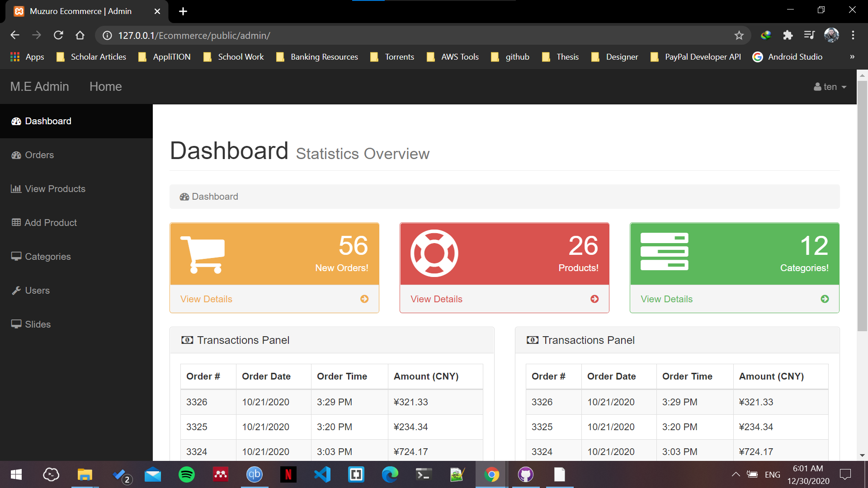
Task: Open the Chrome extensions puzzle icon
Action: 788,35
